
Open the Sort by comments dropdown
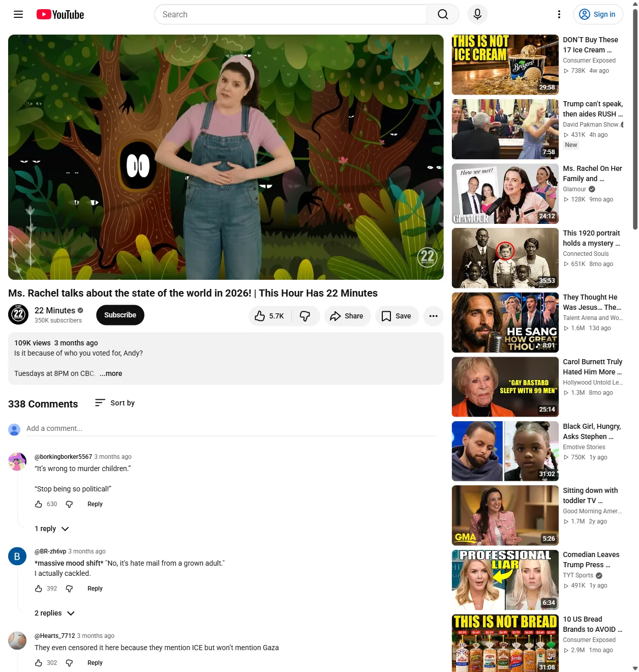click(x=115, y=403)
